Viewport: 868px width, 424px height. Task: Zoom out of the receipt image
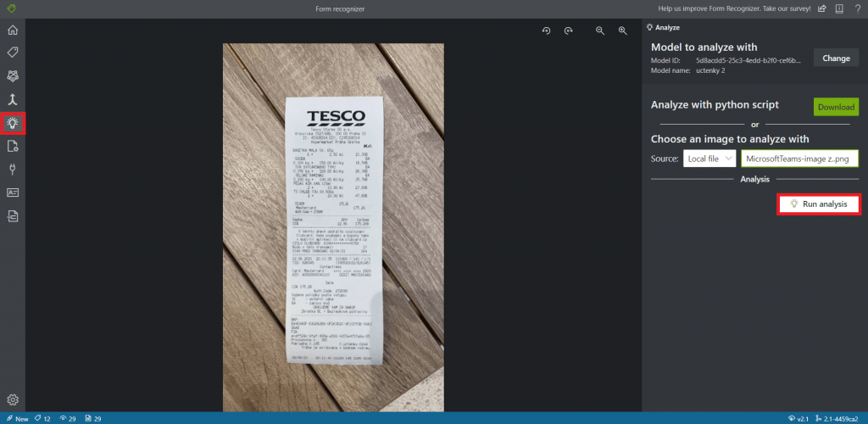point(600,31)
